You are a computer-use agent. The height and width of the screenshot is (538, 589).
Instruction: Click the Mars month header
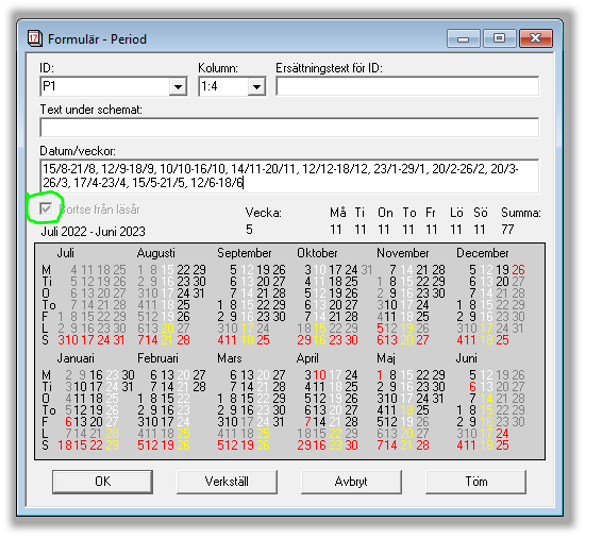coord(229,358)
